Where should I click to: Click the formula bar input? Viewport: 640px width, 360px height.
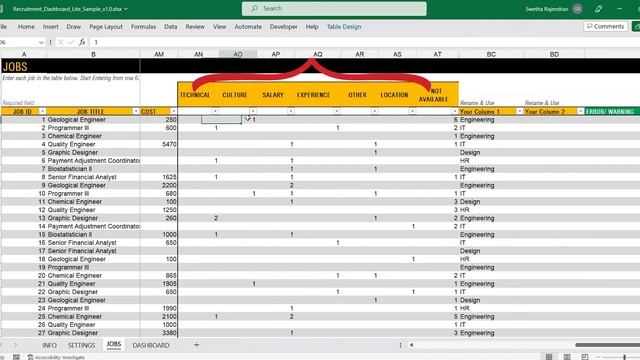(363, 42)
